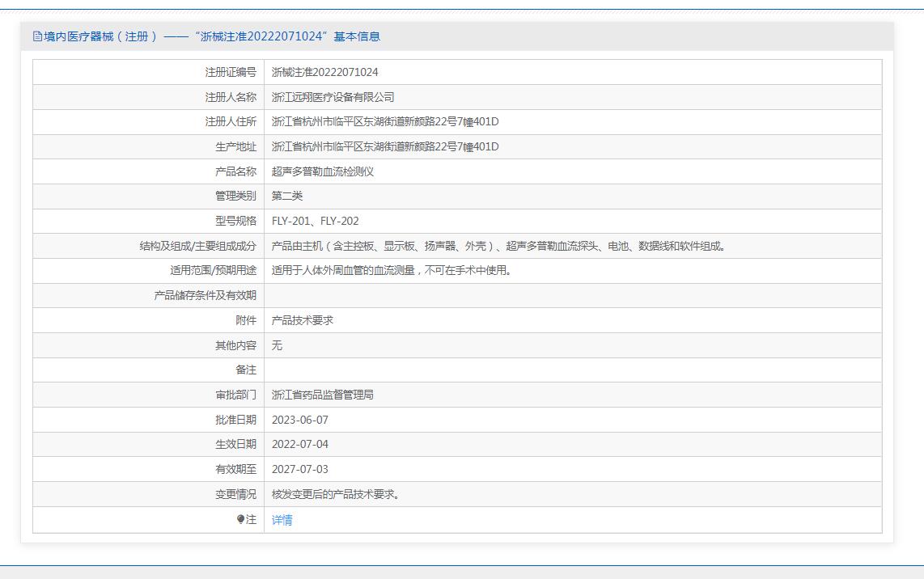Select the model spec FLY-201、FLY-202
Image resolution: width=924 pixels, height=579 pixels.
316,222
